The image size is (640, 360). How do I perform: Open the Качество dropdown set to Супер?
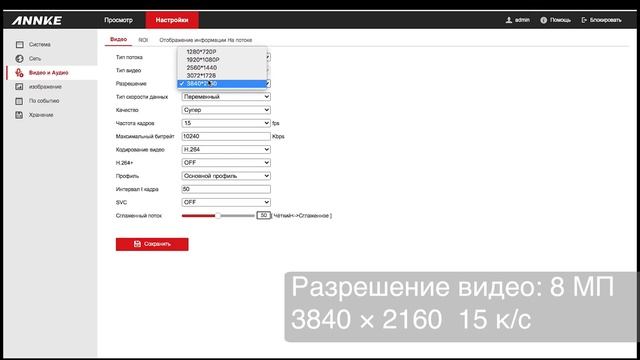tap(226, 110)
